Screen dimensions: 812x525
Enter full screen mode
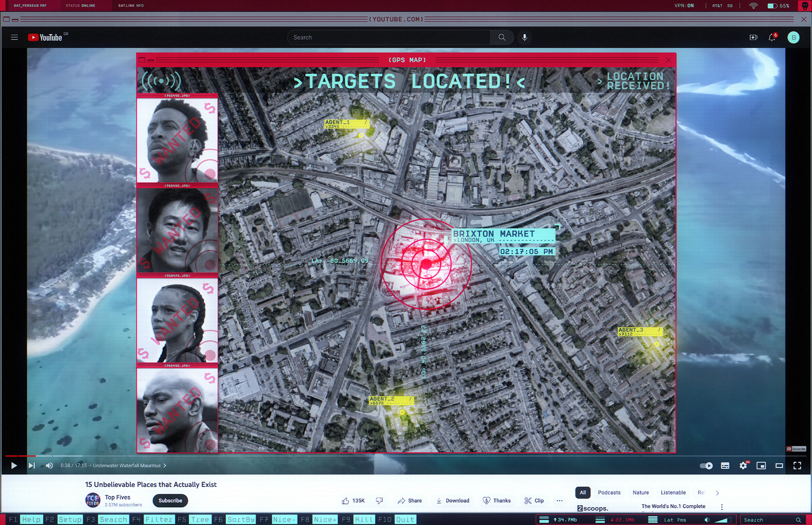click(797, 465)
